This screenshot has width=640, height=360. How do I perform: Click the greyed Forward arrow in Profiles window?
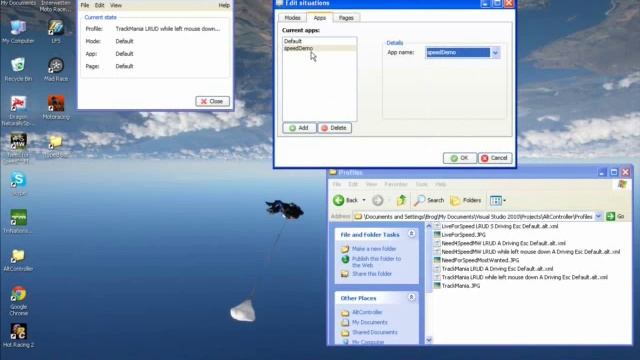(x=378, y=200)
